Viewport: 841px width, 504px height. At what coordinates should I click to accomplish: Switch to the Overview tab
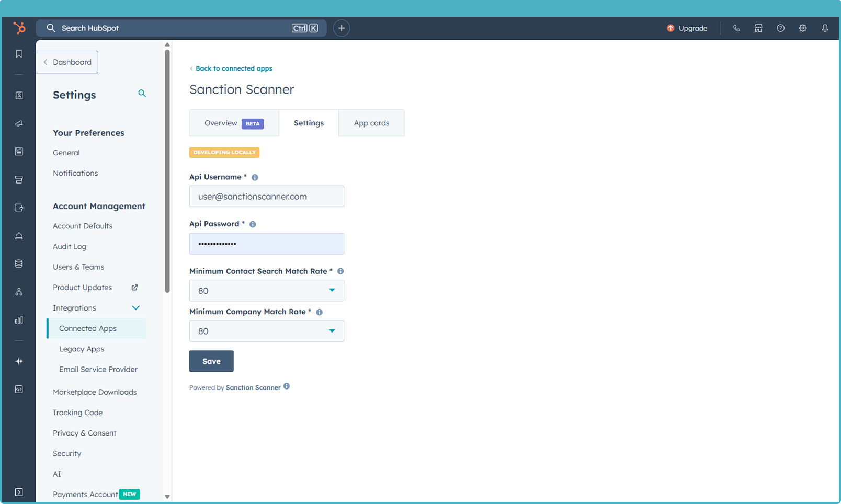tap(233, 123)
